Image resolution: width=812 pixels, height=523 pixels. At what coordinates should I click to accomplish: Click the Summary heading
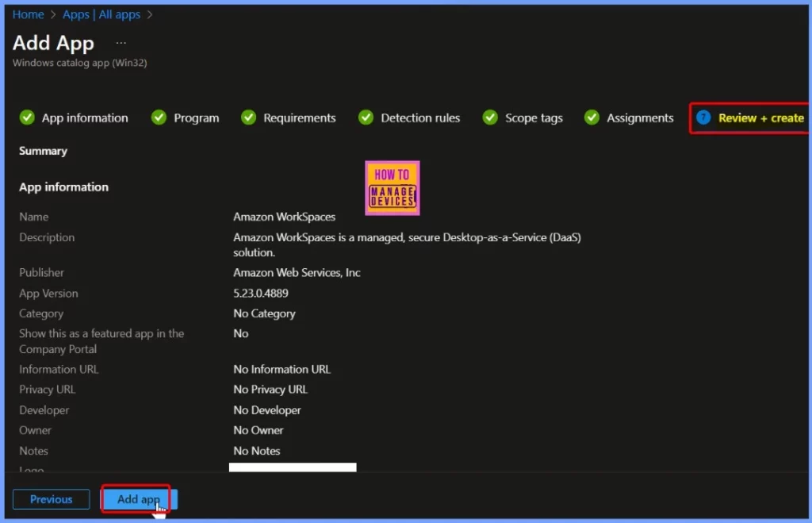43,151
